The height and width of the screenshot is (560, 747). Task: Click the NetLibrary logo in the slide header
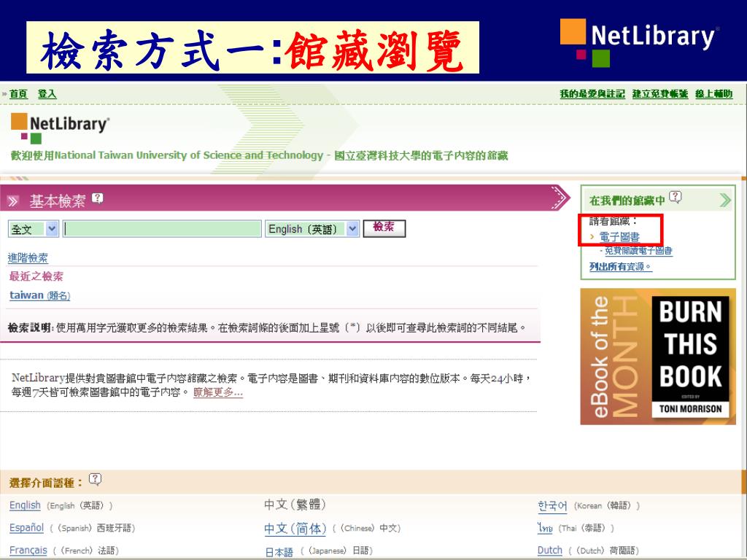click(639, 43)
